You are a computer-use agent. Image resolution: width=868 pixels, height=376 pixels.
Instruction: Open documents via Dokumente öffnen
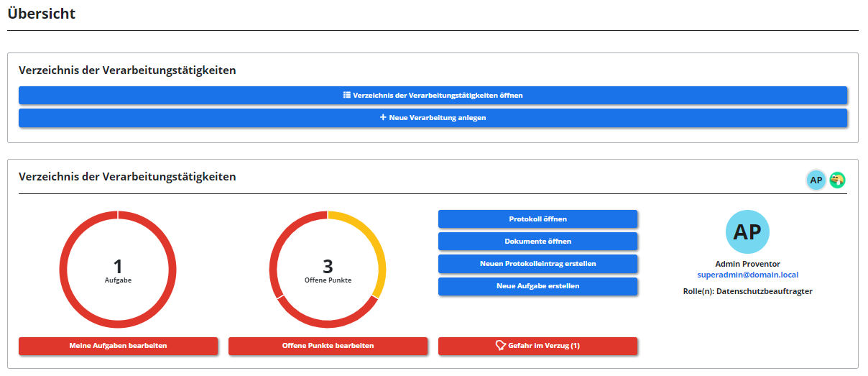coord(537,241)
